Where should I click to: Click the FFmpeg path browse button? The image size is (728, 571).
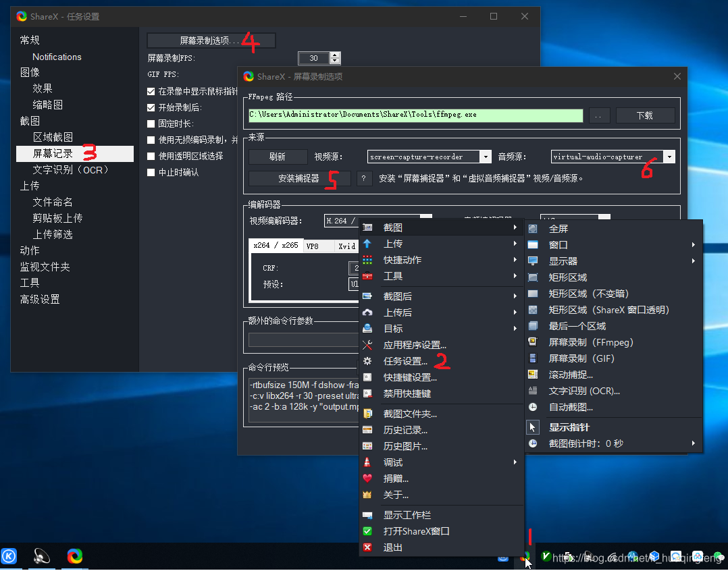[599, 115]
